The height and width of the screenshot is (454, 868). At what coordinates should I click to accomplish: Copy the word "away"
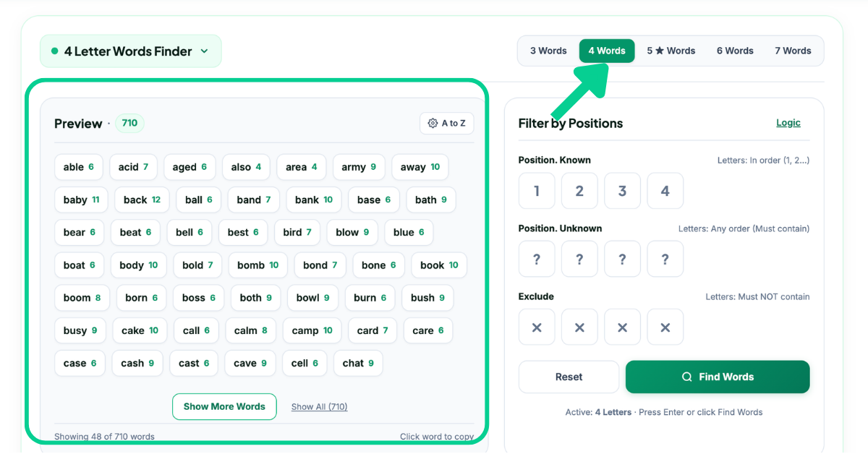tap(420, 167)
